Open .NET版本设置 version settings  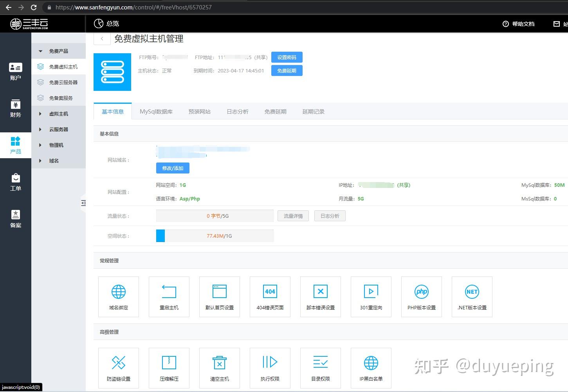click(x=472, y=297)
